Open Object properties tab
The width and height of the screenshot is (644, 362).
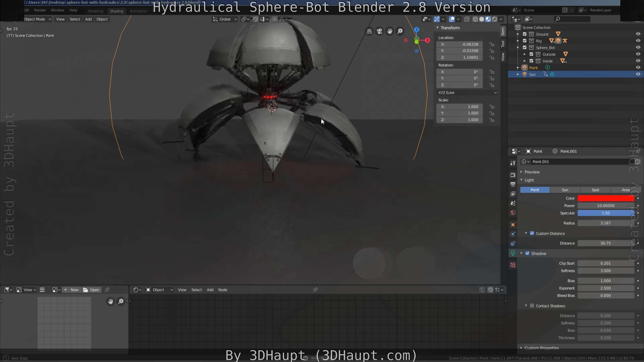point(513,225)
